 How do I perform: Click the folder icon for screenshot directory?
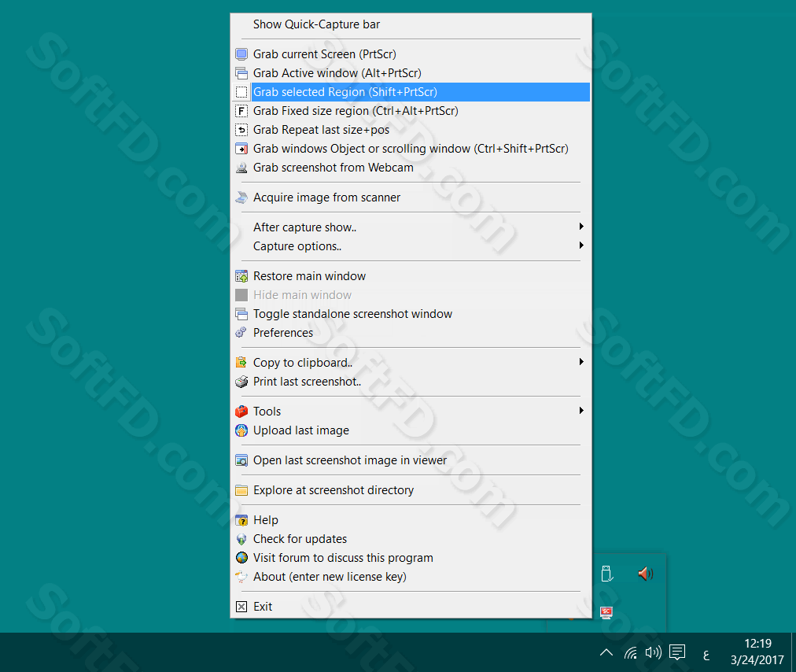coord(241,490)
